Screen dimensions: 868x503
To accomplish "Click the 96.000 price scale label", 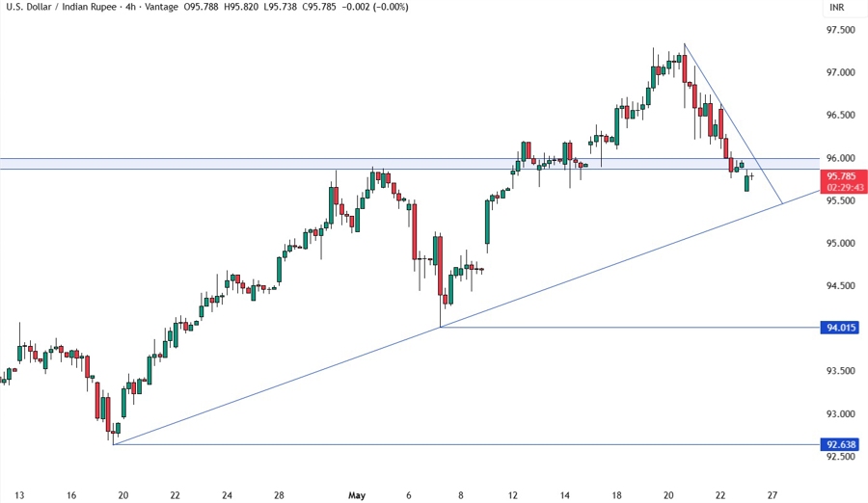I will pos(840,158).
